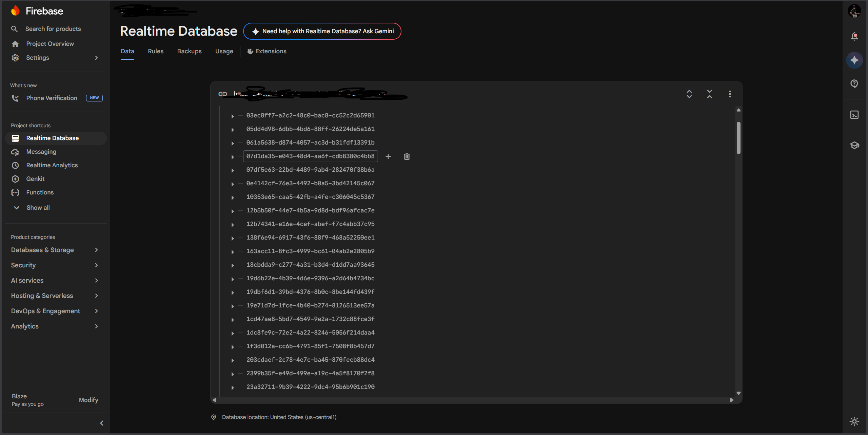Screen dimensions: 868x435
Task: Open the help question mark icon
Action: pos(854,83)
